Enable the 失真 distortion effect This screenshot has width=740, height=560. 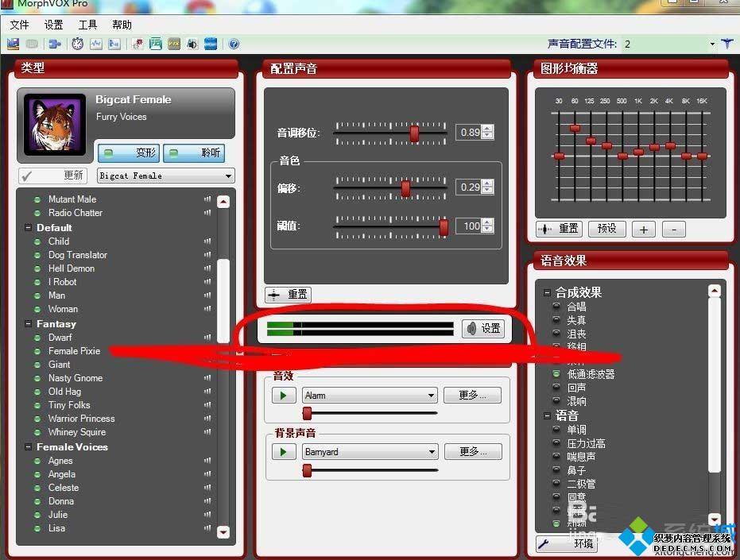pyautogui.click(x=556, y=320)
